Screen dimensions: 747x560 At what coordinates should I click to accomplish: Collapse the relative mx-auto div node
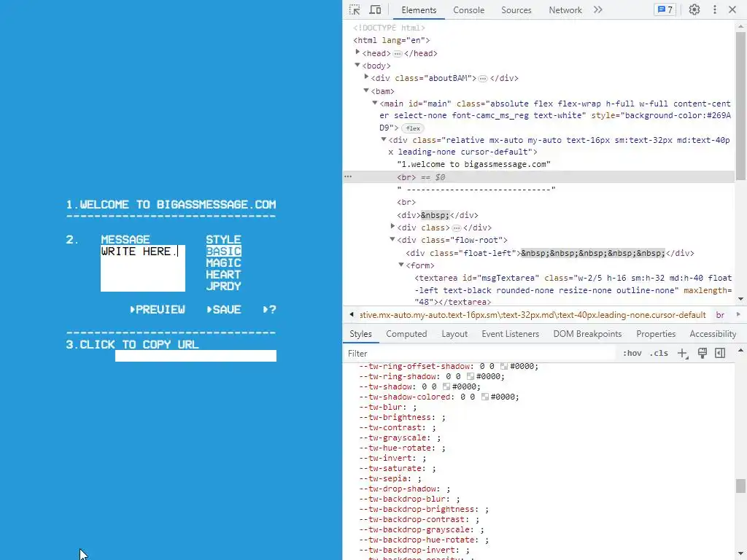click(x=384, y=139)
